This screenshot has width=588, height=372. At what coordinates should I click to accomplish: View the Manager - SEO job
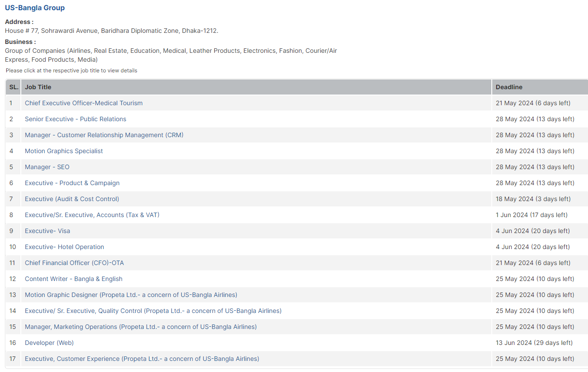point(47,167)
